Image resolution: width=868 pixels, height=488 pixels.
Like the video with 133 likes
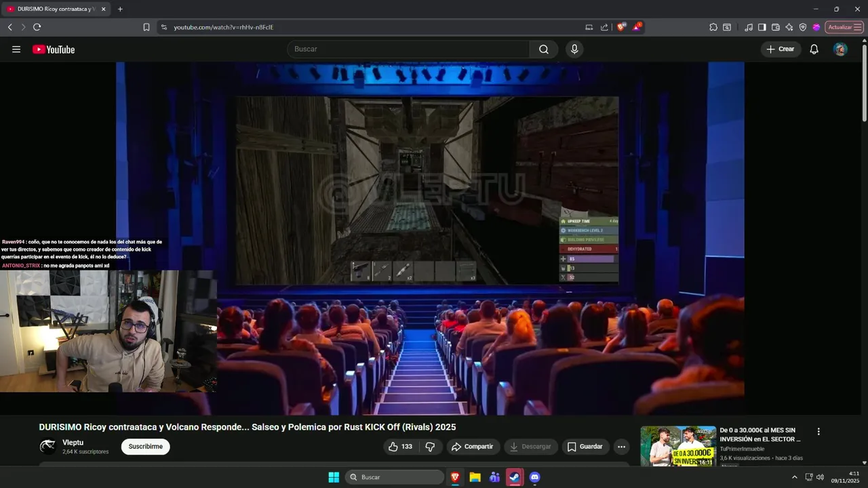(400, 447)
